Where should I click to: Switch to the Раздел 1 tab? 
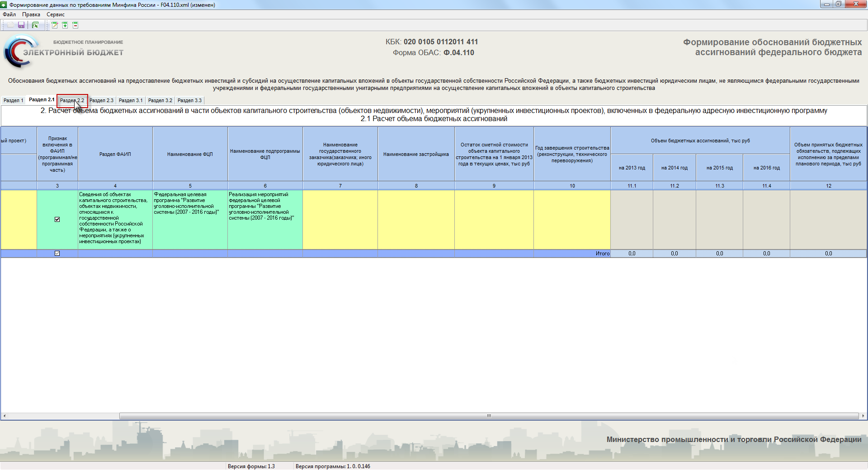(x=14, y=100)
